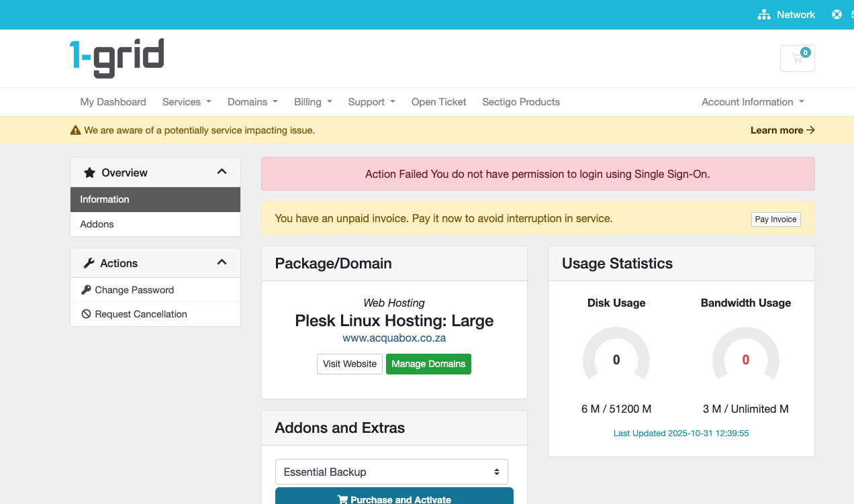The height and width of the screenshot is (504, 854).
Task: Open the shopping cart icon
Action: click(x=797, y=58)
